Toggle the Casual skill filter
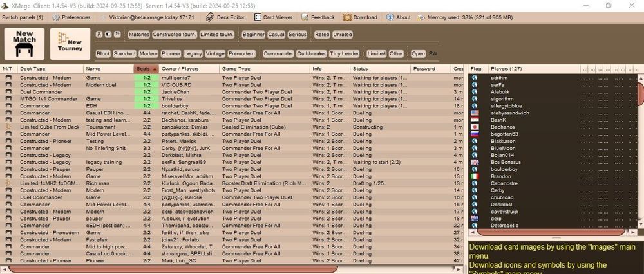 coord(276,35)
